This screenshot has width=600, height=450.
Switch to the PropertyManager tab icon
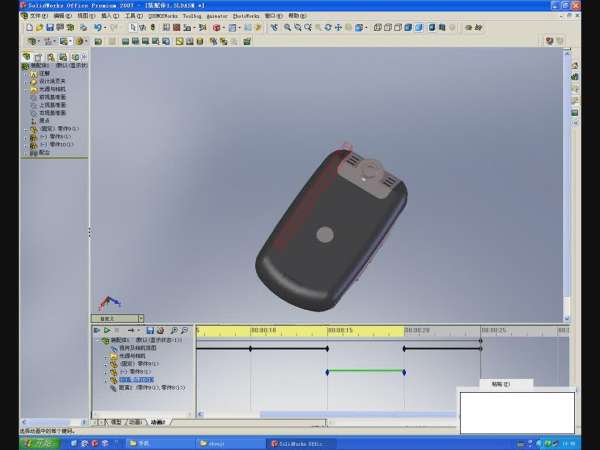[39, 57]
